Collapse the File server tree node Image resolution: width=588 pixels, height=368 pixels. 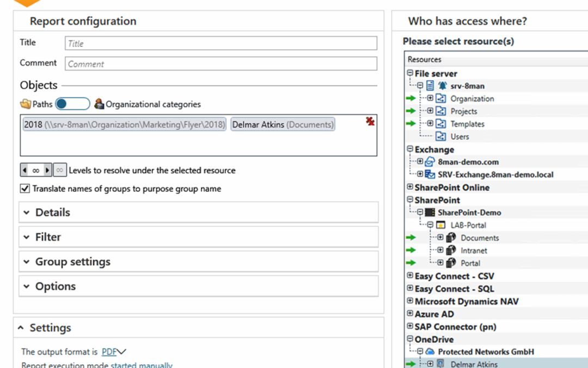[410, 73]
